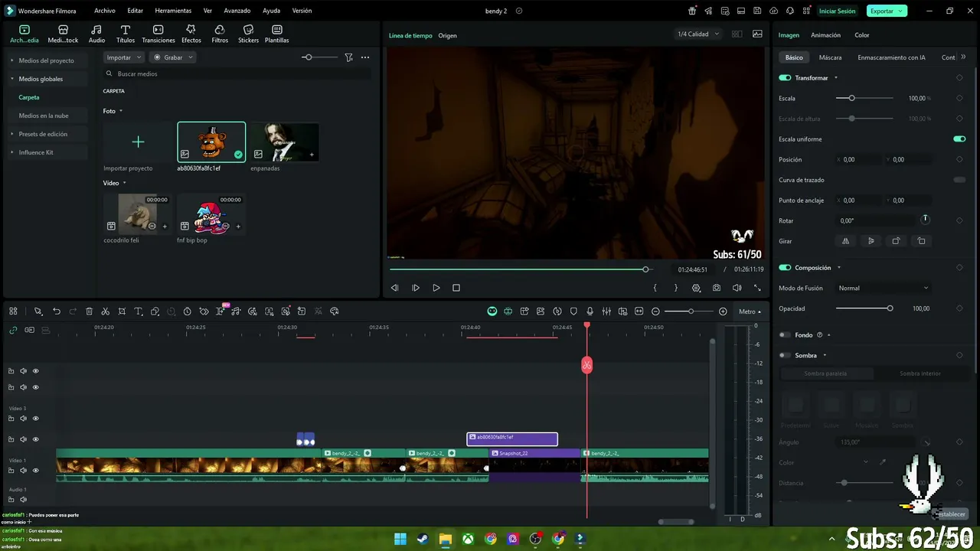Enable the Fondo switch

point(785,335)
